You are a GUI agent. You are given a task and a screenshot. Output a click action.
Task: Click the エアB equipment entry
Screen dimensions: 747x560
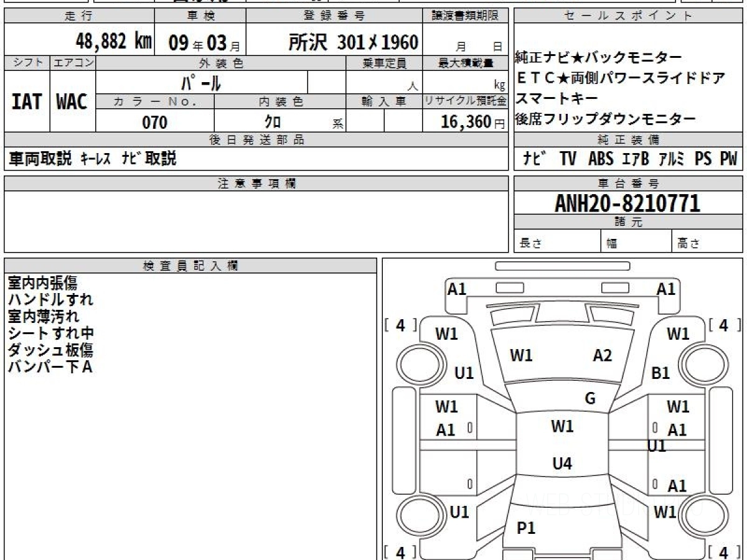click(635, 159)
